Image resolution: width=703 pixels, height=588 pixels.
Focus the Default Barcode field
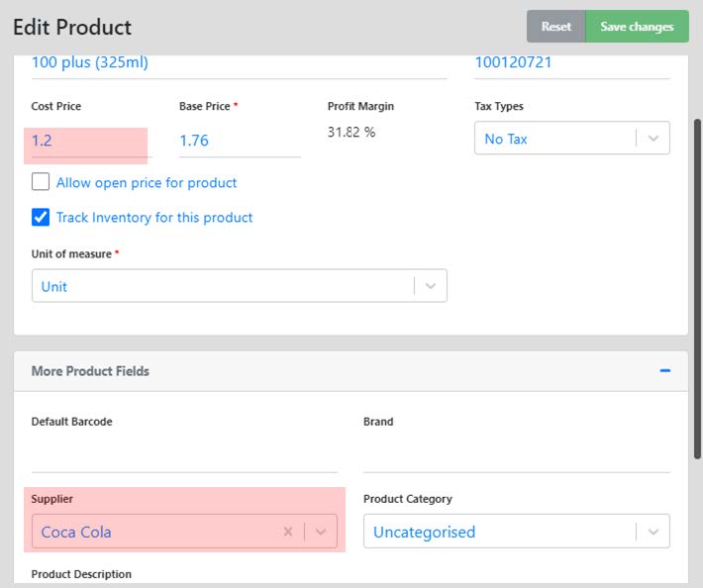184,455
